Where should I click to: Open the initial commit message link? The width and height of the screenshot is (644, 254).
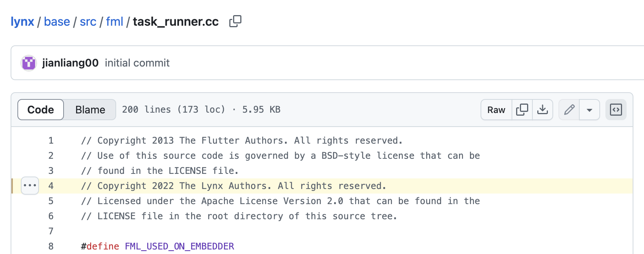click(137, 63)
